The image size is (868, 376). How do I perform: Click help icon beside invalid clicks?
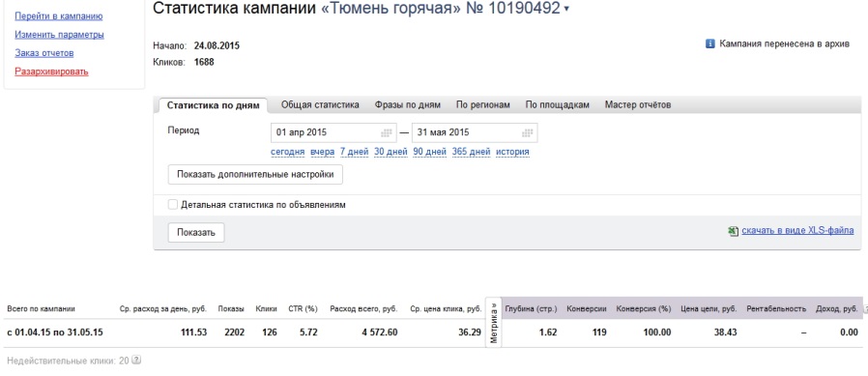[136, 361]
